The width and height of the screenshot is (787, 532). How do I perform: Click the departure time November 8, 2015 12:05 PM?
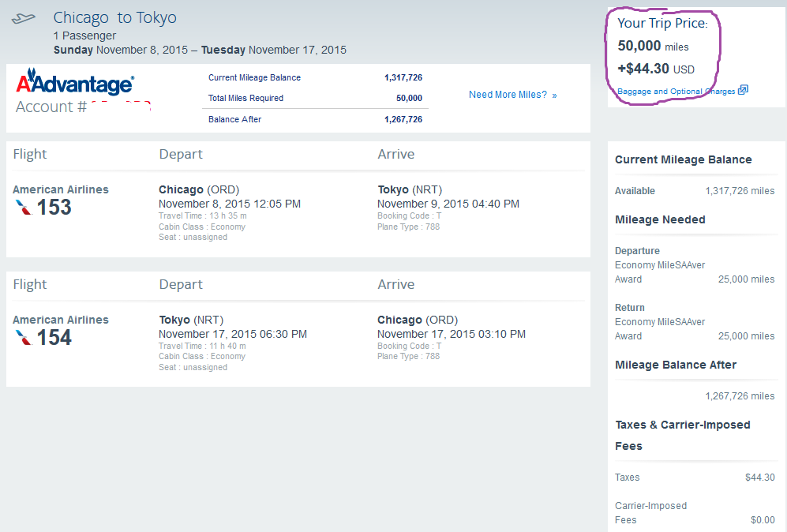point(230,204)
